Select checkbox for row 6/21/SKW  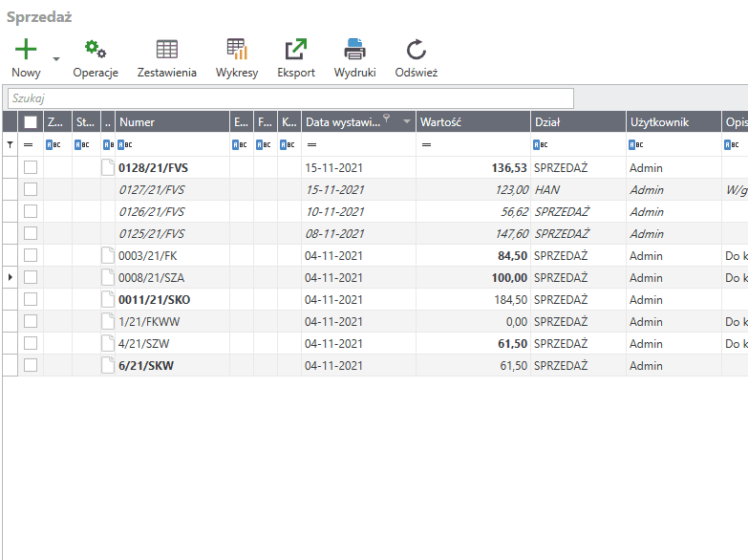[31, 365]
